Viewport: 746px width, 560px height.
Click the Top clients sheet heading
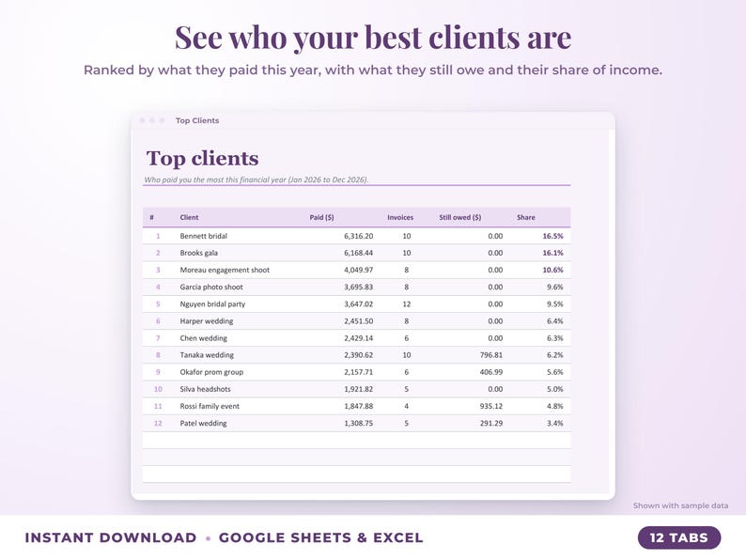tap(203, 159)
